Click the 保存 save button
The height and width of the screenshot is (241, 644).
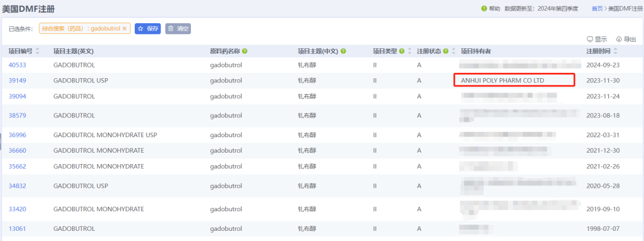(148, 29)
